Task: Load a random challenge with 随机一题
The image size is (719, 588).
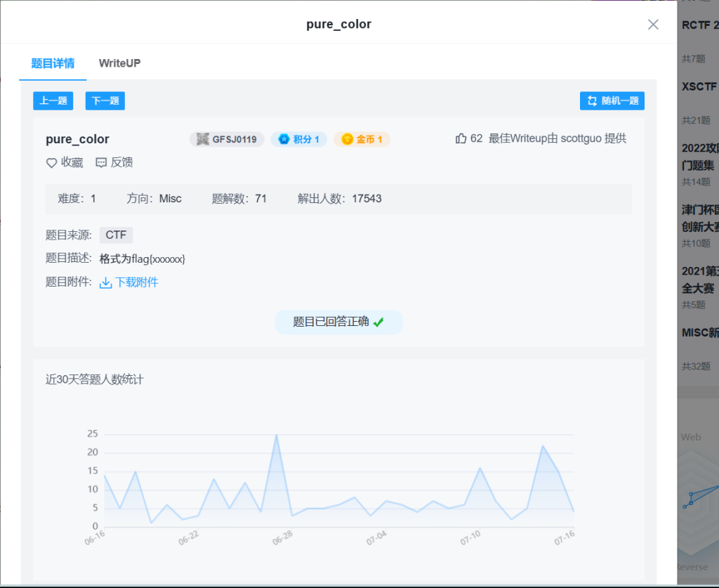Action: point(612,100)
